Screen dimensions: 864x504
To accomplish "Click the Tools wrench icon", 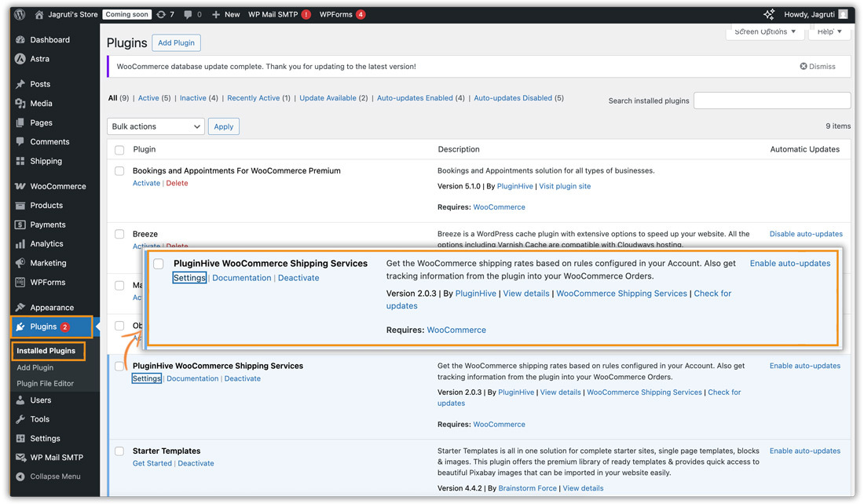I will (20, 419).
